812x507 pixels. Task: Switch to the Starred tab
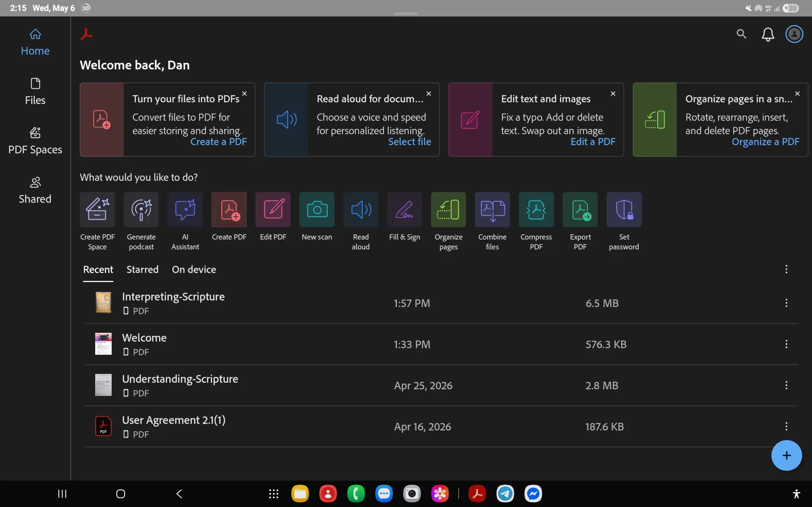point(143,269)
